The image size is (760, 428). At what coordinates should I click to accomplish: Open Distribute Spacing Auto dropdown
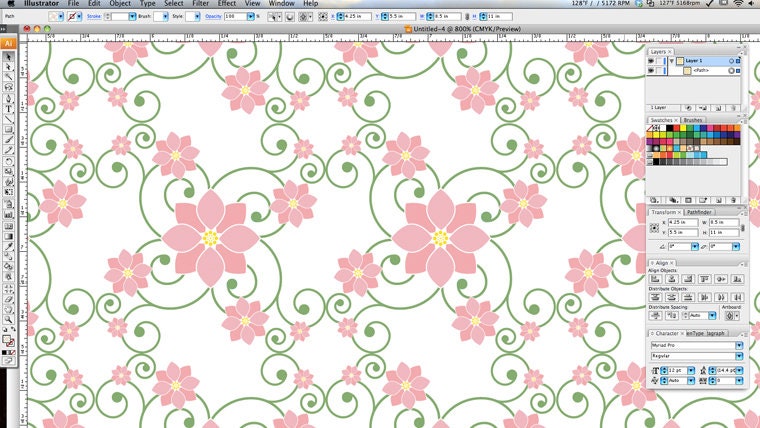click(712, 316)
